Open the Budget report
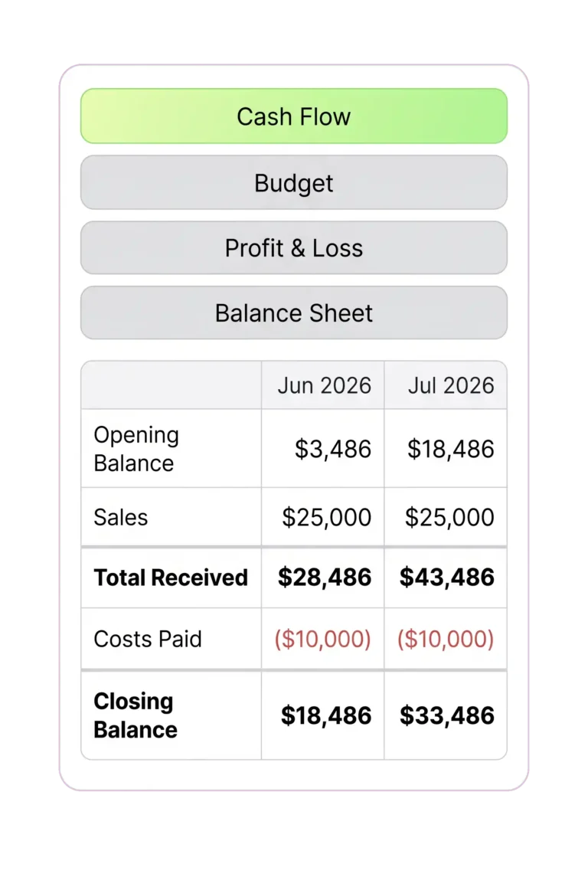The height and width of the screenshot is (877, 588). point(294,183)
